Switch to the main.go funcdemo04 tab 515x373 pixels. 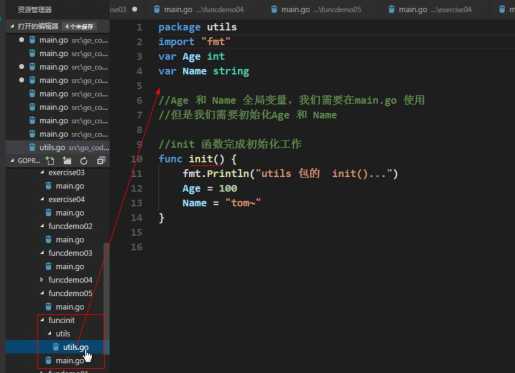[x=199, y=10]
